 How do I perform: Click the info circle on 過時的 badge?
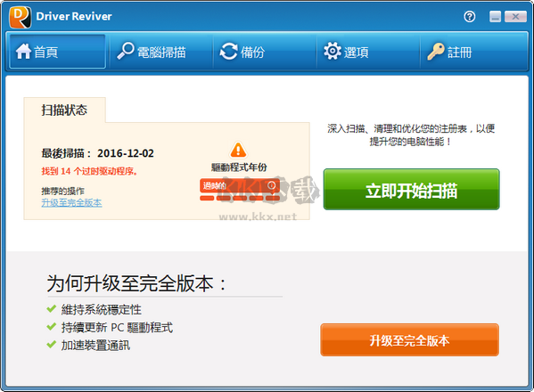[271, 185]
